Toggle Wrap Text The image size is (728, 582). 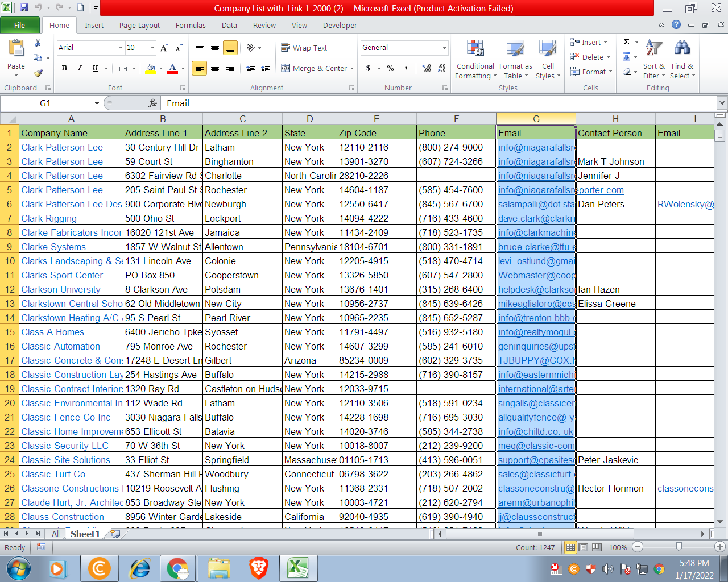(x=304, y=48)
